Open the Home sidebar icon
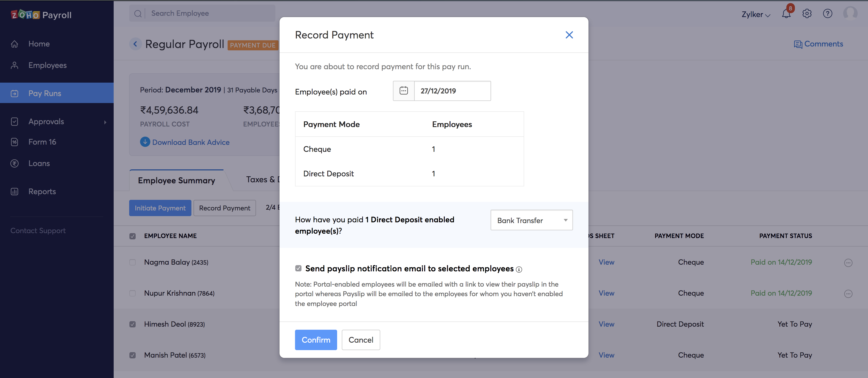This screenshot has height=378, width=868. pyautogui.click(x=15, y=44)
